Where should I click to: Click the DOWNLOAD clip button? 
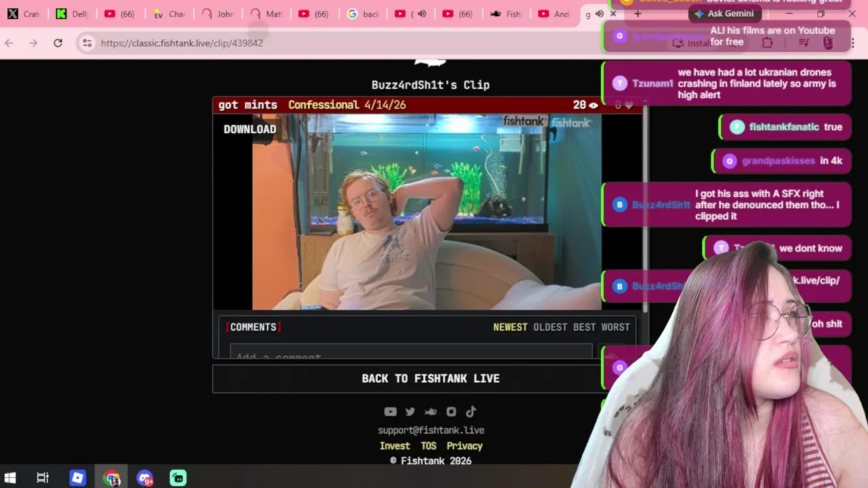250,129
